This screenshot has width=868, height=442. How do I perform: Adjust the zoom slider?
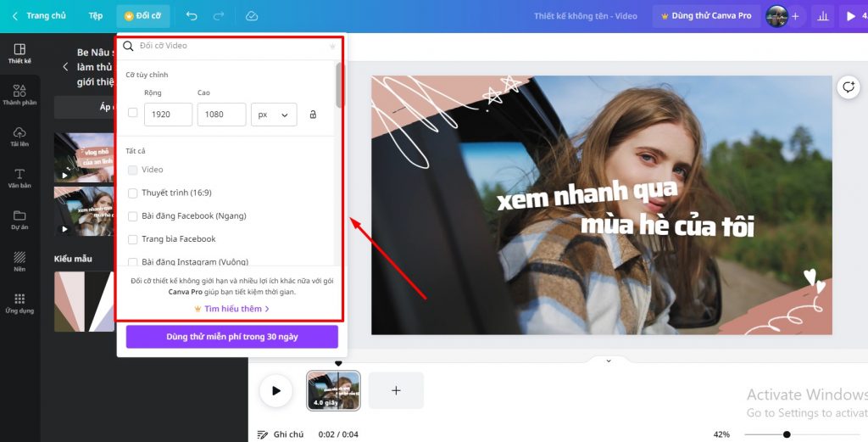787,434
